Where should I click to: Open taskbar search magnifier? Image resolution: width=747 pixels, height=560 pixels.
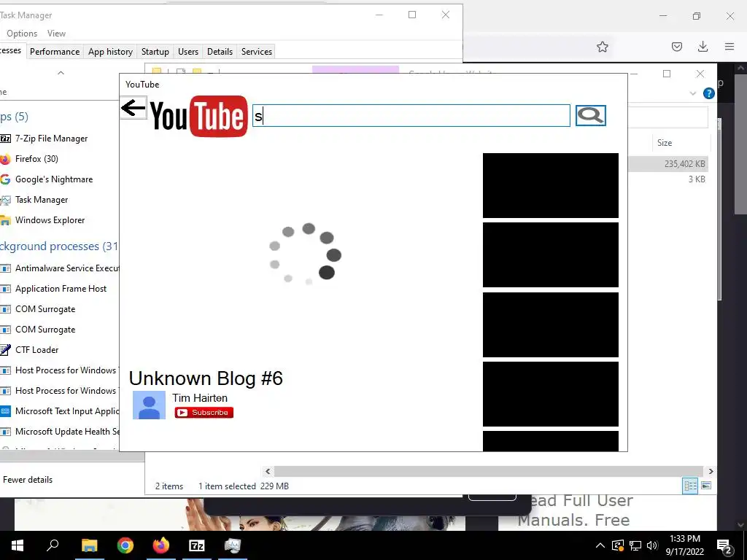(x=53, y=545)
